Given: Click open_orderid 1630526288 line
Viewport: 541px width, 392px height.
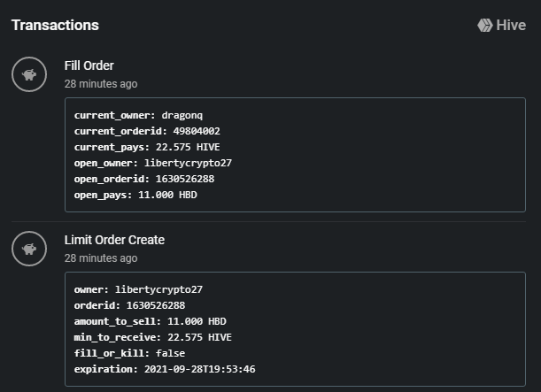Looking at the screenshot, I should [x=144, y=179].
